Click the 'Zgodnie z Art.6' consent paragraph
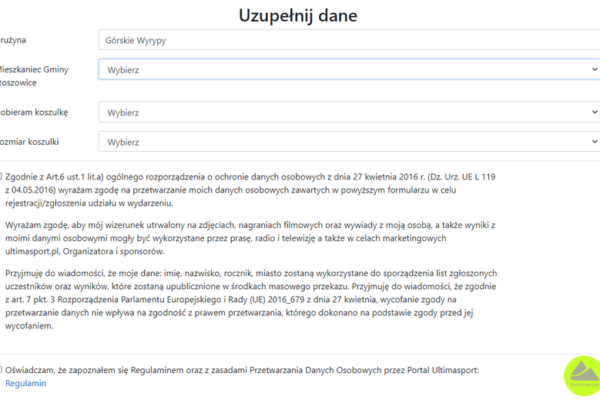Viewport: 600px width, 400px height. coord(250,189)
